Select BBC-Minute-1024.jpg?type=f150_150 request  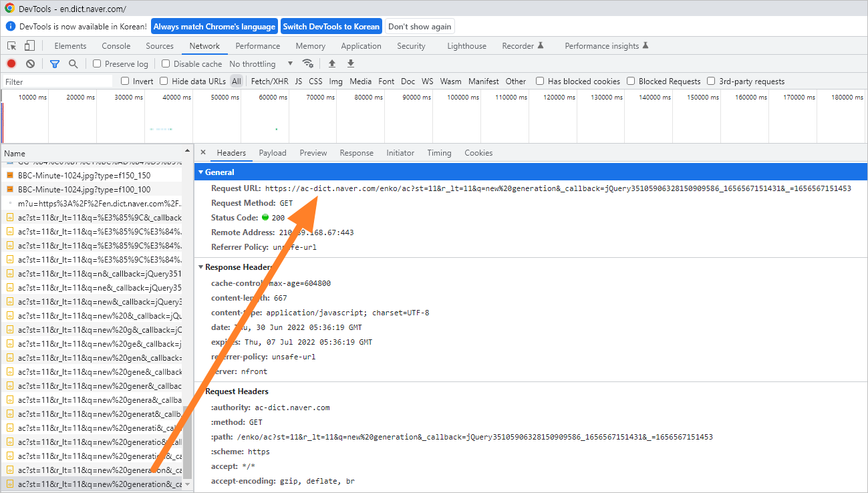pos(92,175)
